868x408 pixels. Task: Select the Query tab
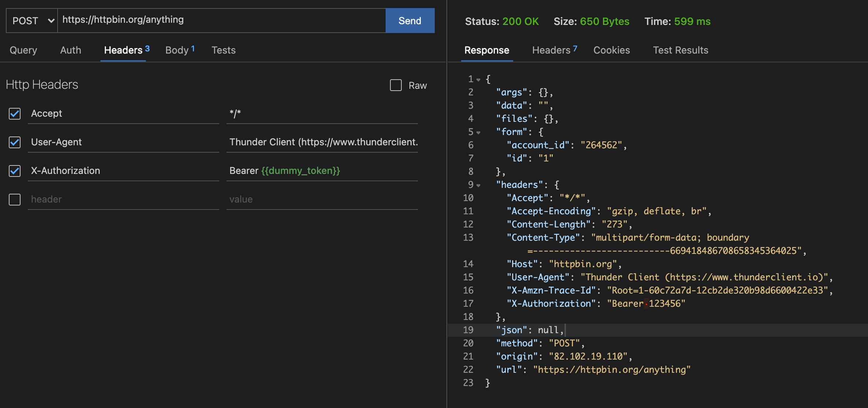[23, 50]
